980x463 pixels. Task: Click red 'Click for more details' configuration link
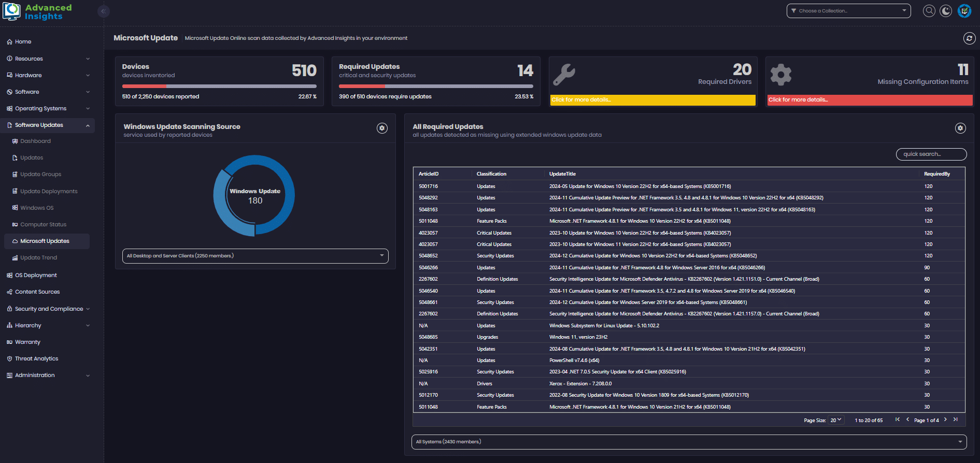click(869, 100)
